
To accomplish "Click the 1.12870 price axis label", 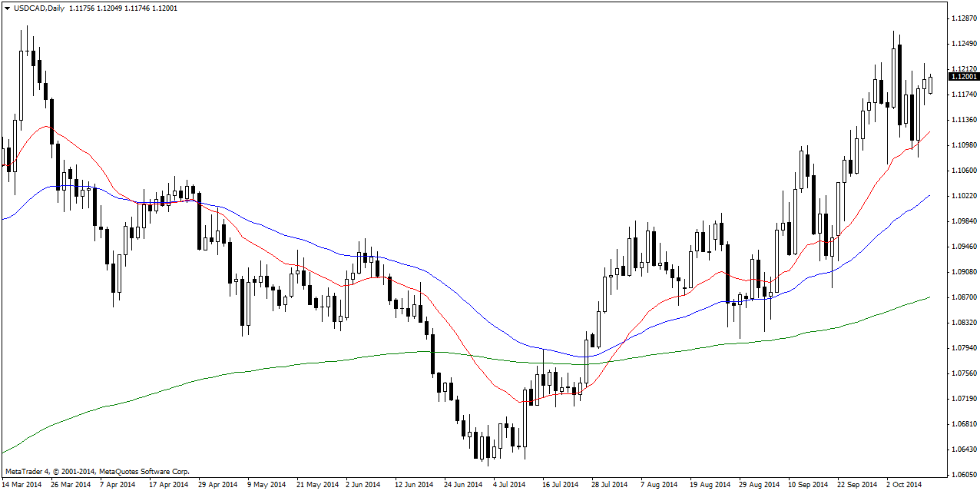I will [x=963, y=18].
